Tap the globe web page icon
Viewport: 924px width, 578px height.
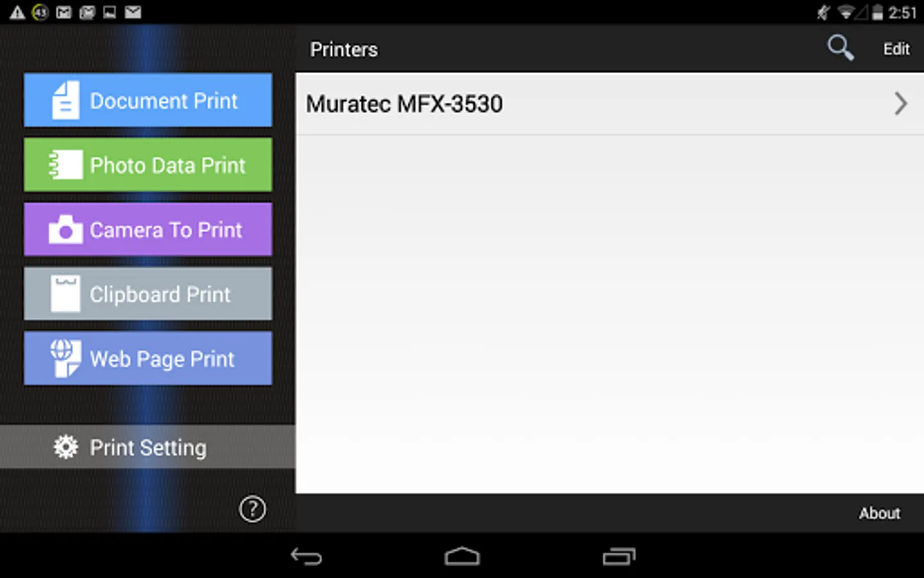coord(65,358)
